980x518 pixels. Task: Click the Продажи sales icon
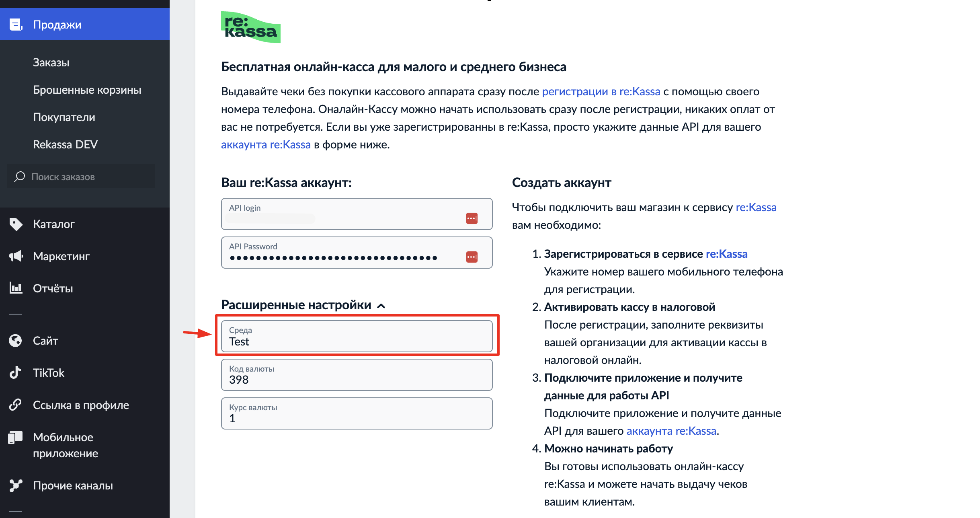(x=16, y=25)
